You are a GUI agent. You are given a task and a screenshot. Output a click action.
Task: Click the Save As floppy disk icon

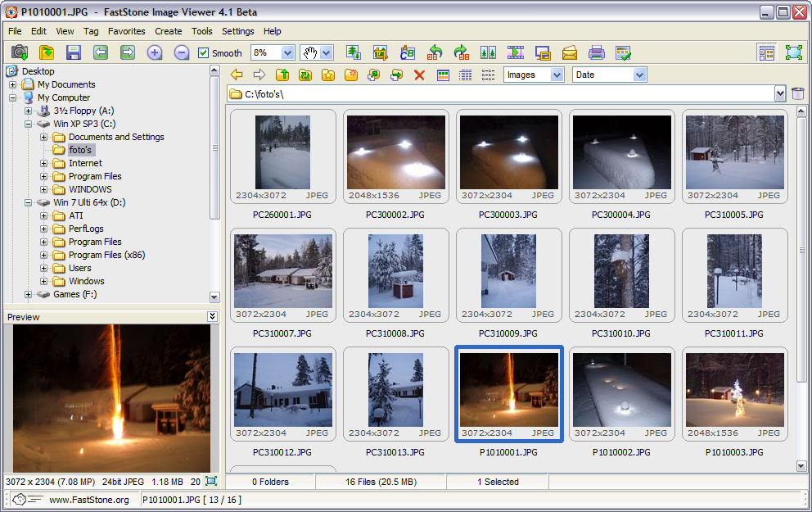74,52
